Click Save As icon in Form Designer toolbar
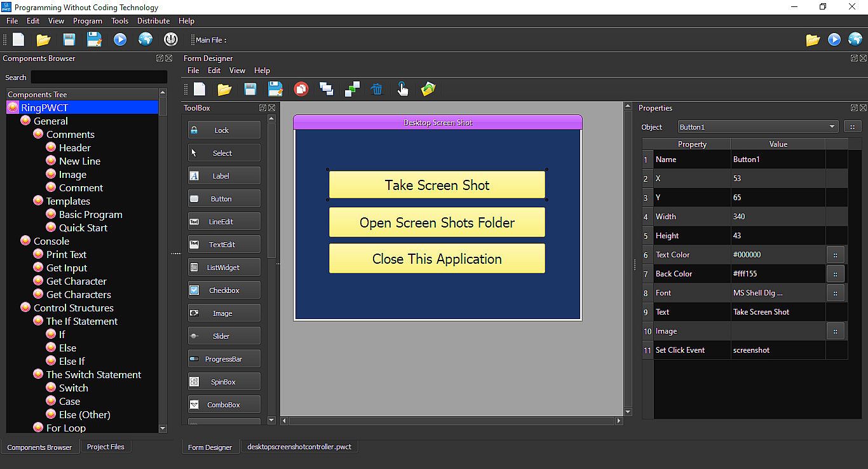Viewport: 868px width, 469px height. (x=275, y=89)
